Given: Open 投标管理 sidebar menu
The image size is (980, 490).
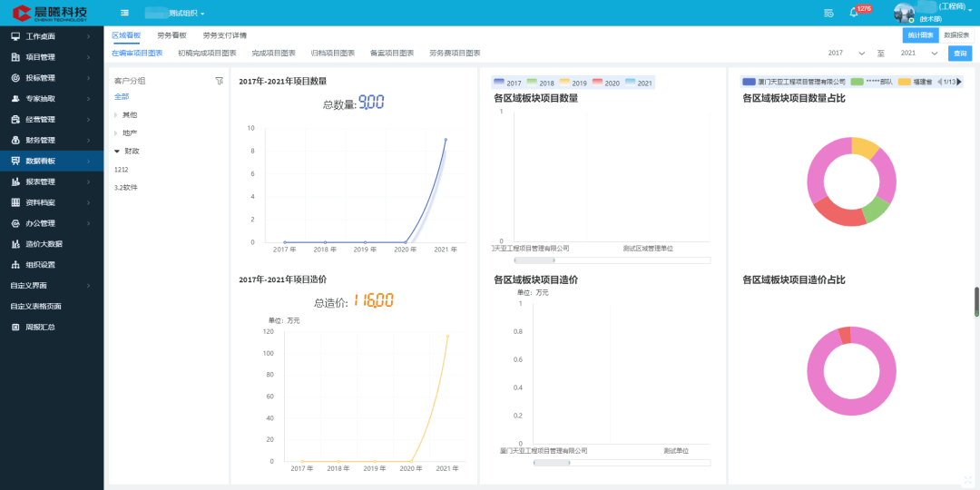Looking at the screenshot, I should coord(52,78).
